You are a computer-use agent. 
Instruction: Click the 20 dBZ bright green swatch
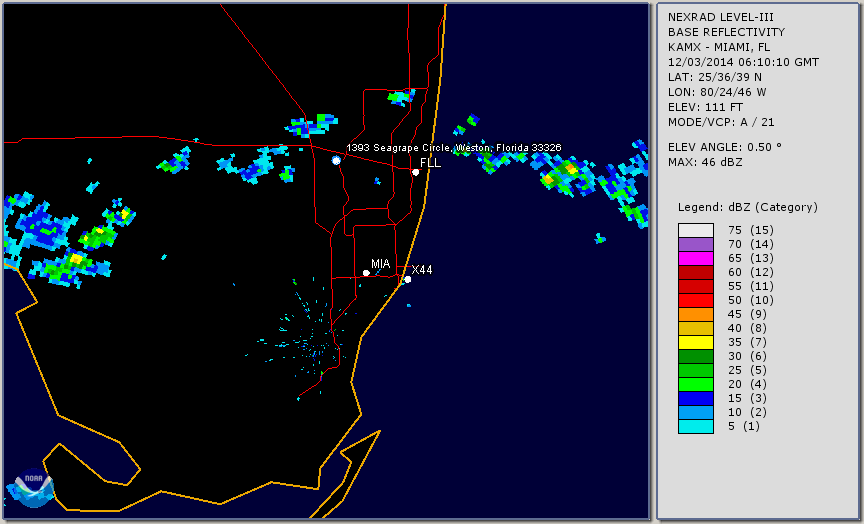click(x=696, y=384)
